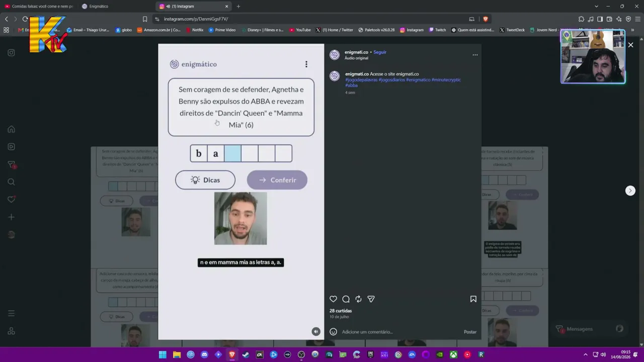Click the address bar with instagram.com URL
This screenshot has width=644, height=362.
(x=312, y=19)
